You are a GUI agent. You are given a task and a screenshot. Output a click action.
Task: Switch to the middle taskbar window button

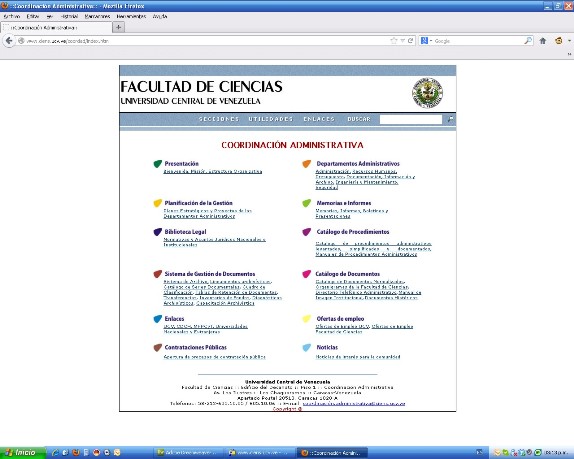click(x=261, y=453)
